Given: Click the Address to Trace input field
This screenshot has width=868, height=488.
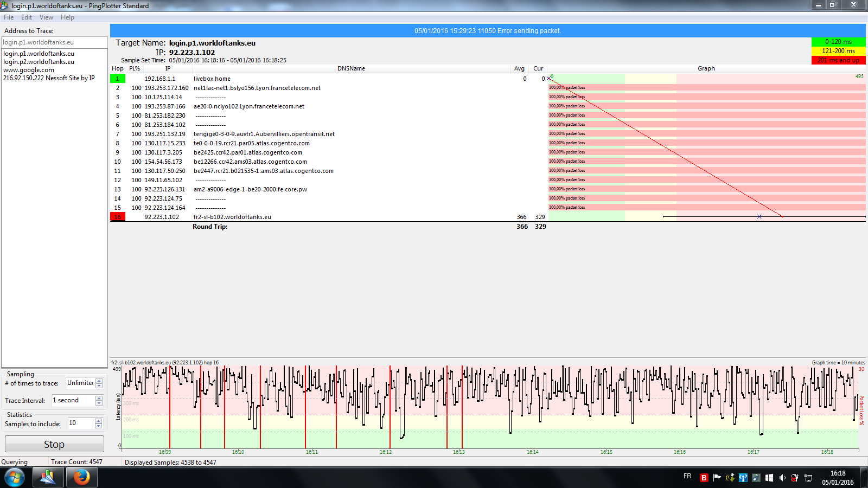Looking at the screenshot, I should [x=54, y=42].
